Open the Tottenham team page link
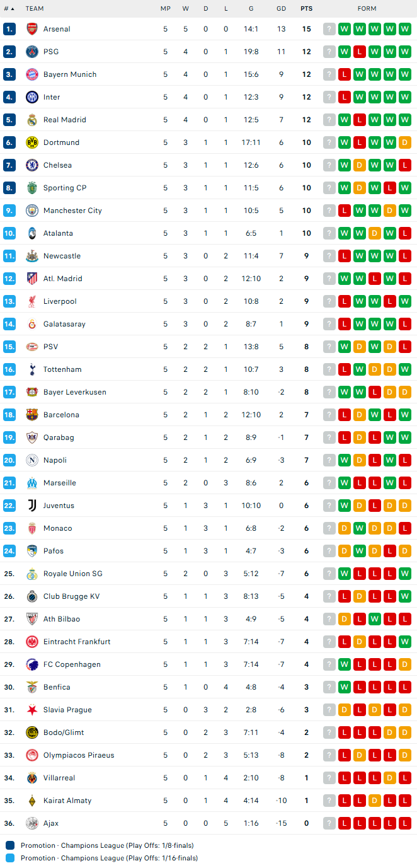Viewport: 417px width, 868px height. (62, 369)
